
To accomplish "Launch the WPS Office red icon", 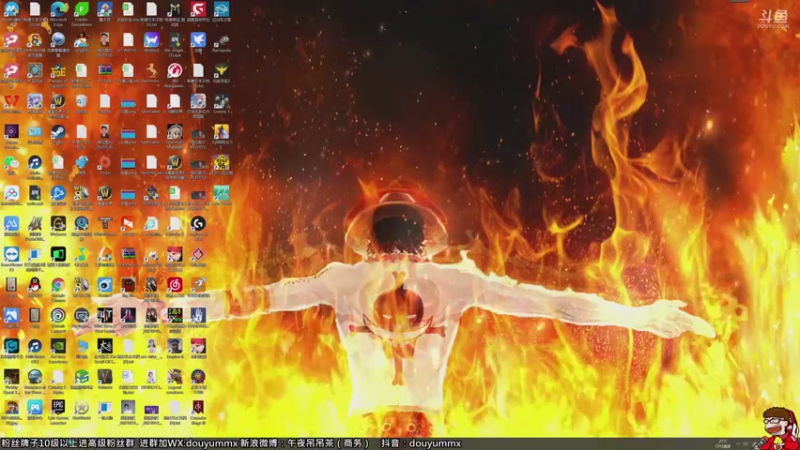I will 11,102.
